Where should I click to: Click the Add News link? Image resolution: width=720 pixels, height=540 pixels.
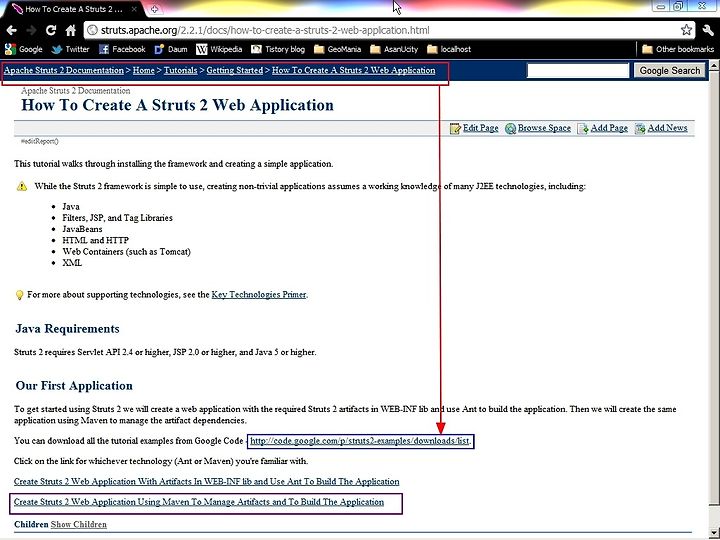point(661,128)
